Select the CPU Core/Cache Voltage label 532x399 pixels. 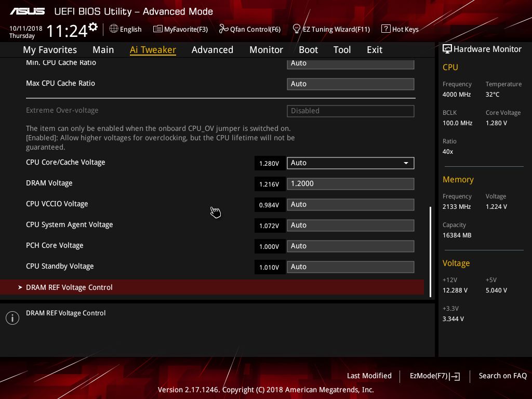[x=65, y=163]
